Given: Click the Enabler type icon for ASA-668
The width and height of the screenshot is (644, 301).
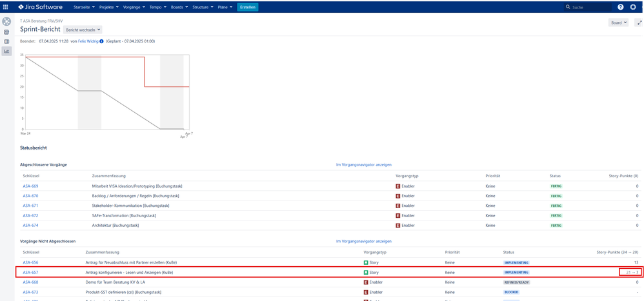Looking at the screenshot, I should tap(366, 282).
